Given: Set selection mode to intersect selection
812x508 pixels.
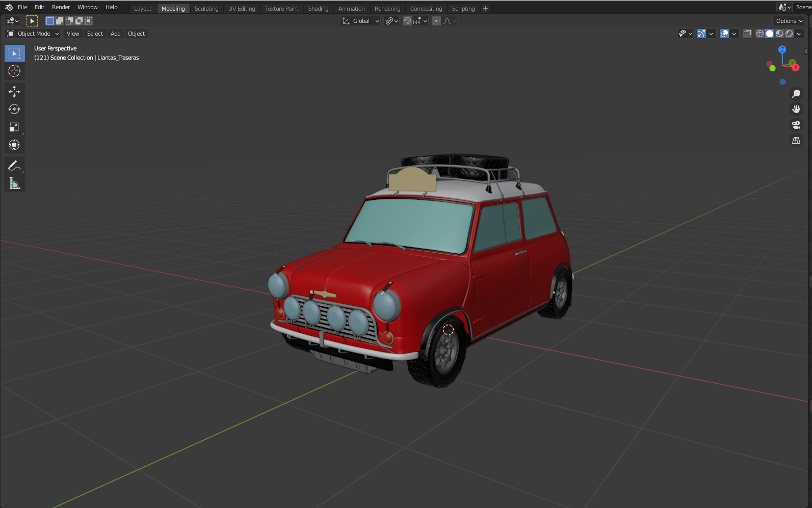Looking at the screenshot, I should (89, 21).
